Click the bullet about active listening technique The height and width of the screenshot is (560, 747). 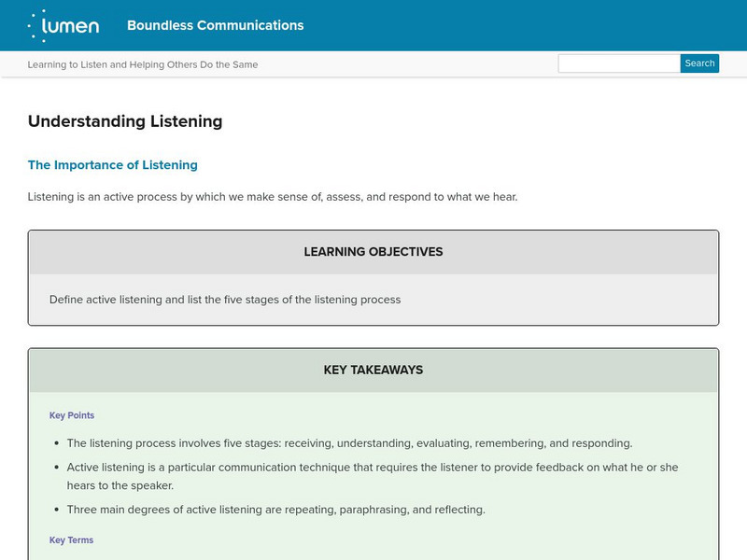pyautogui.click(x=372, y=467)
